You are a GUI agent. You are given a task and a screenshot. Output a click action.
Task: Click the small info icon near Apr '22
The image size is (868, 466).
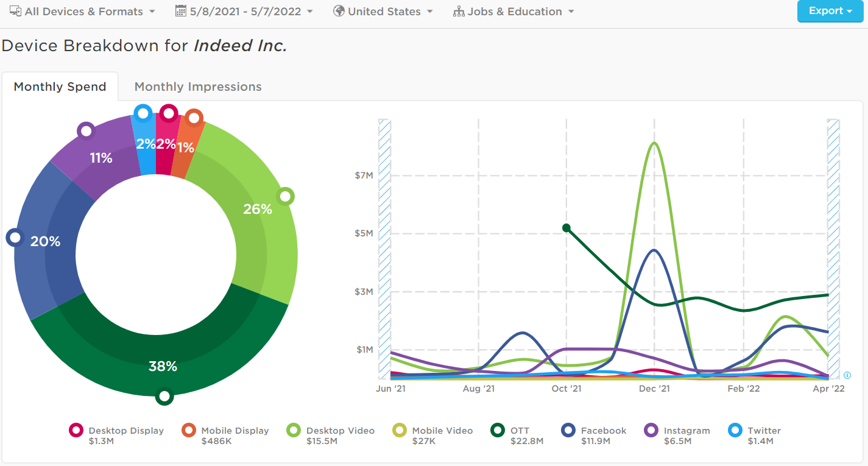[847, 375]
